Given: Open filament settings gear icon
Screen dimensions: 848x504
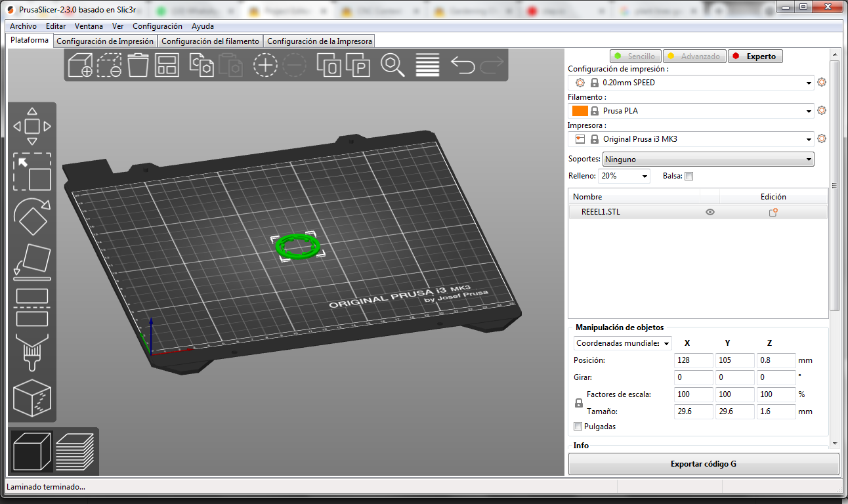Looking at the screenshot, I should pyautogui.click(x=822, y=111).
